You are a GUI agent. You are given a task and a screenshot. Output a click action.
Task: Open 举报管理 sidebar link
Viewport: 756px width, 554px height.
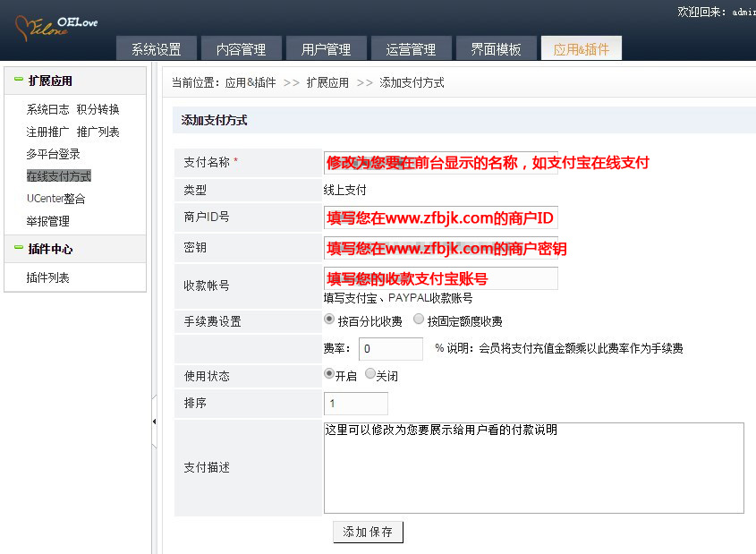click(47, 221)
